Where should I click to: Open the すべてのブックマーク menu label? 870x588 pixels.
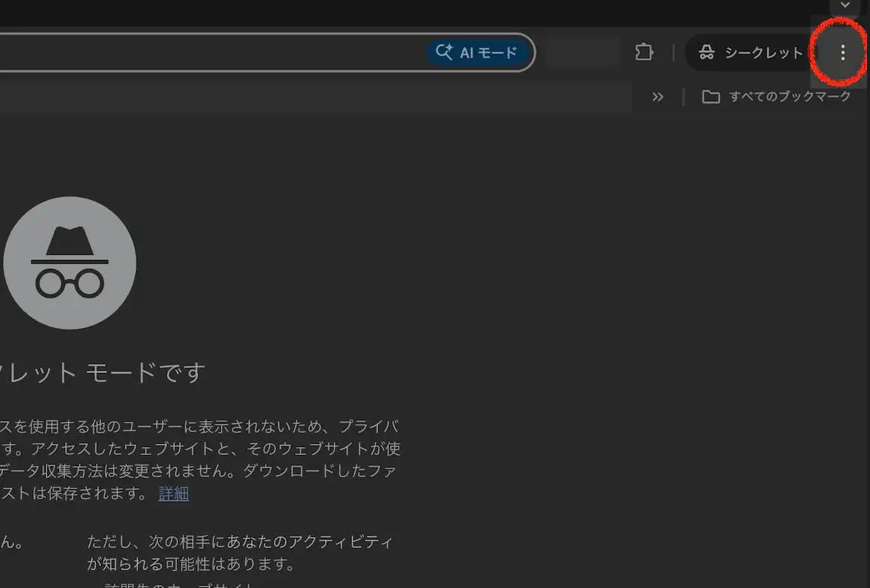point(789,97)
